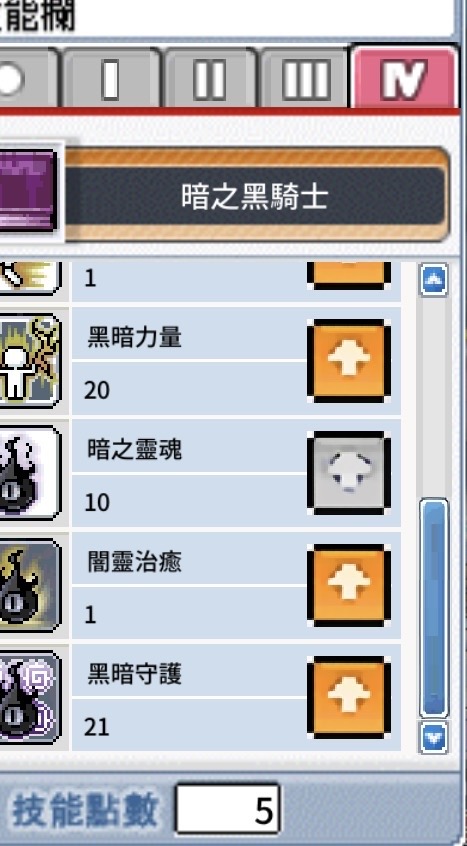Level up the partially visible top skill
The width and height of the screenshot is (467, 846).
click(349, 275)
